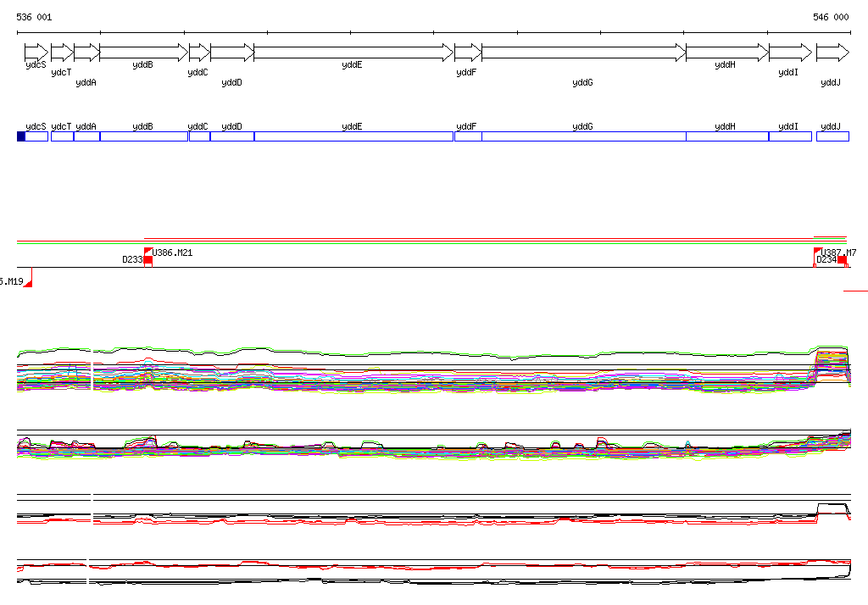Click the U387.M7 red promoter flag
The height and width of the screenshot is (605, 868).
[817, 252]
